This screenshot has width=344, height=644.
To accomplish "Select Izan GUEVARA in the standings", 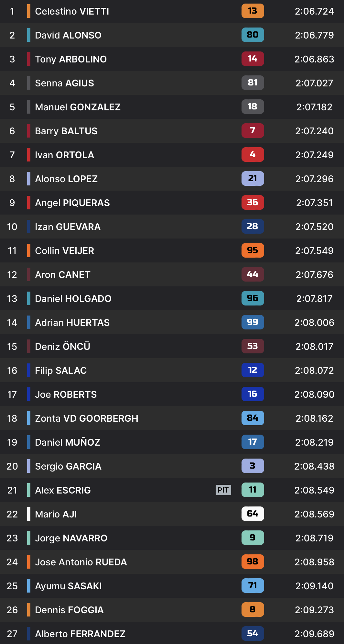I will pos(68,227).
